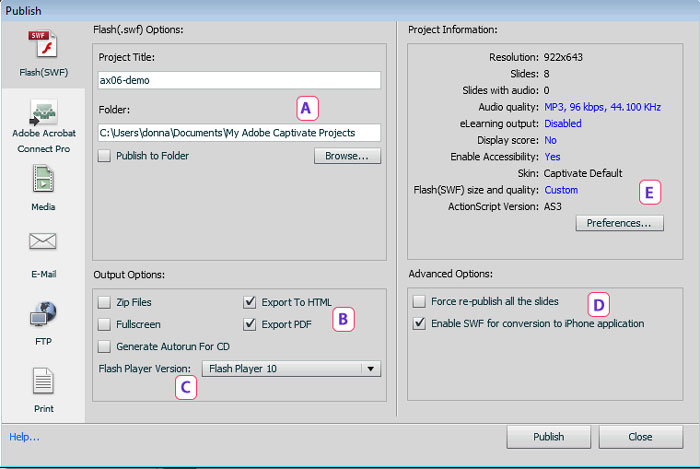
Task: Enable the Zip Files checkbox
Action: tap(105, 301)
